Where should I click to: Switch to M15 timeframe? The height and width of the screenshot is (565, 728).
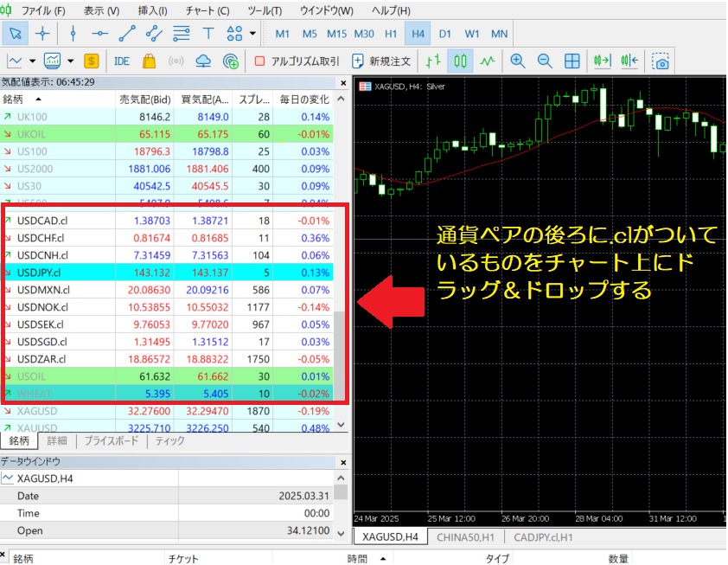(x=336, y=34)
